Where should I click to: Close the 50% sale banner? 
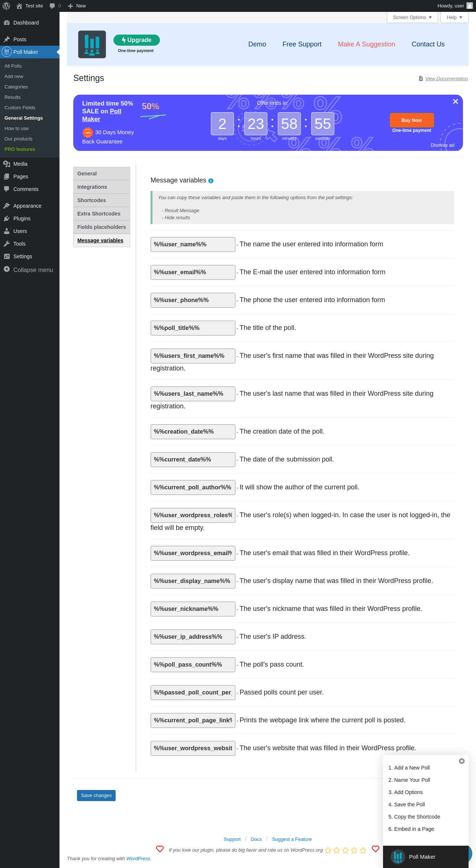point(455,101)
